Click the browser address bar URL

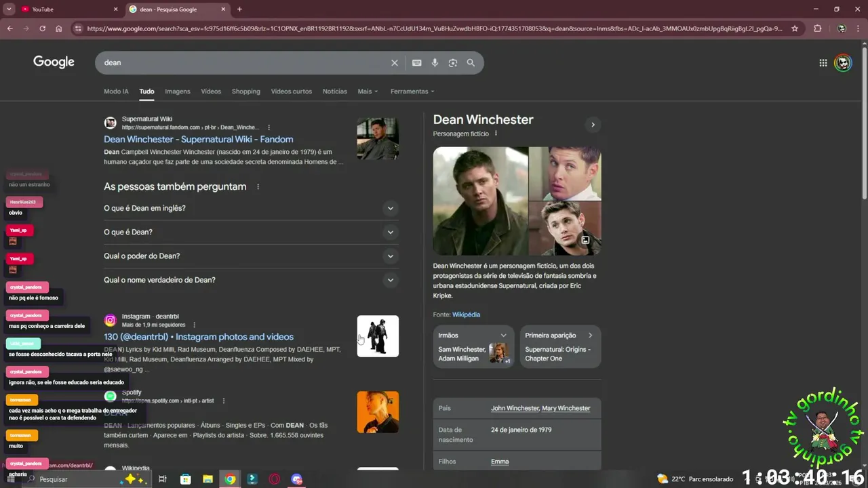[434, 28]
